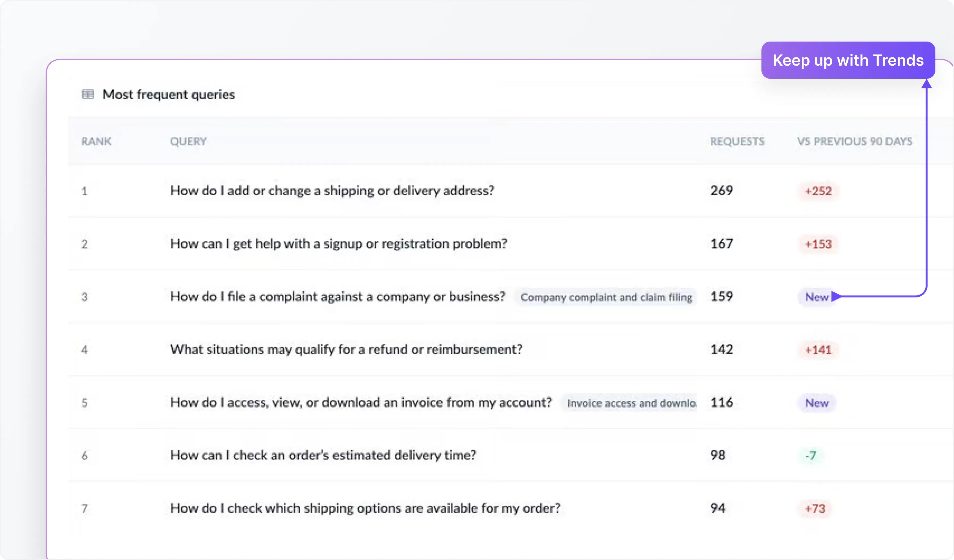Click rank number 2

(85, 244)
